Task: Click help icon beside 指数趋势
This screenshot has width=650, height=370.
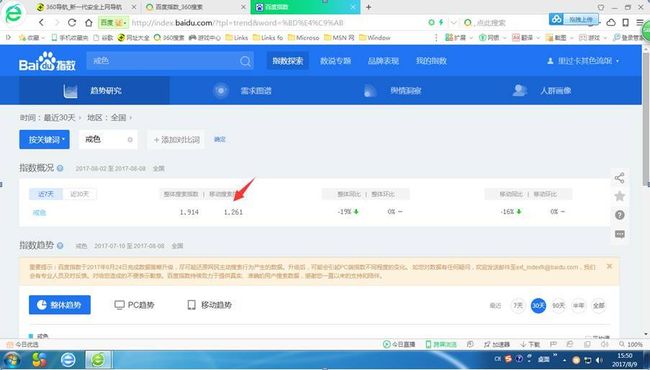Action: click(x=60, y=246)
